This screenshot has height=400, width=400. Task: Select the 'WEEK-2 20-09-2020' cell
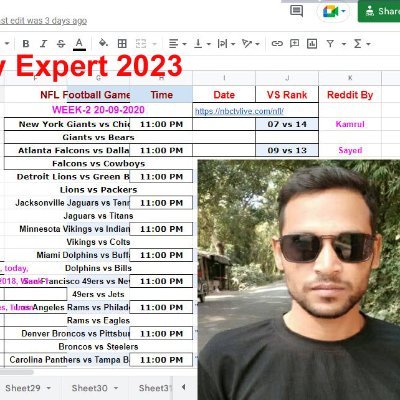point(98,110)
